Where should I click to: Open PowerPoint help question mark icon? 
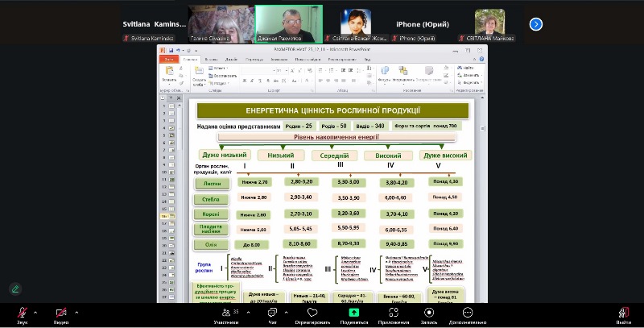point(481,59)
